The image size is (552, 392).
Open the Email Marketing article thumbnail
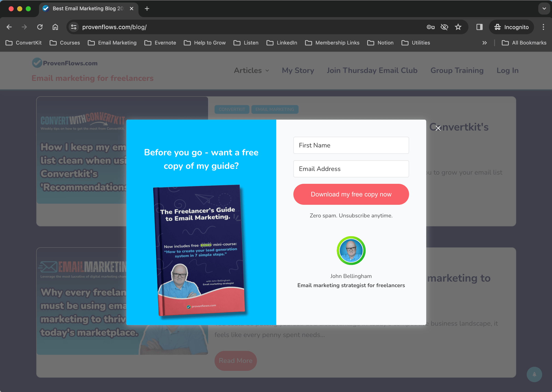[81, 301]
